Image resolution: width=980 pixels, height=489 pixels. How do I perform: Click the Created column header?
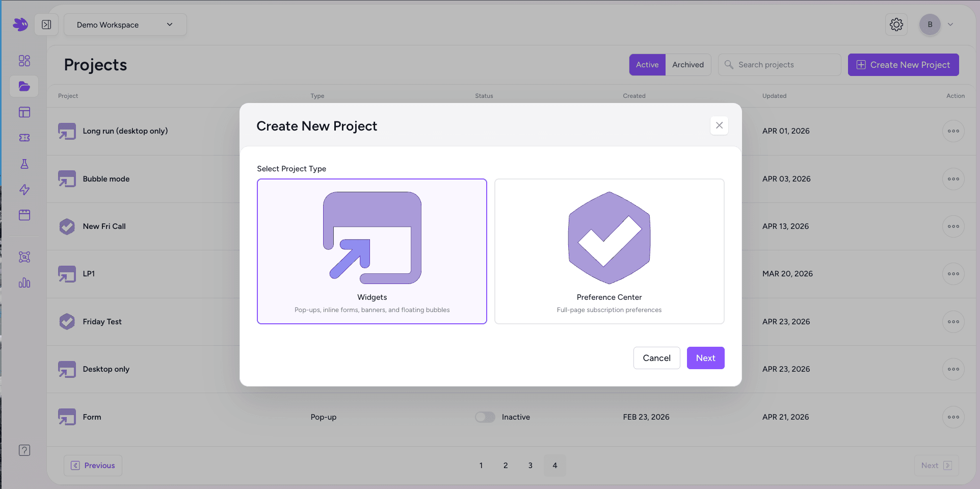click(x=634, y=96)
